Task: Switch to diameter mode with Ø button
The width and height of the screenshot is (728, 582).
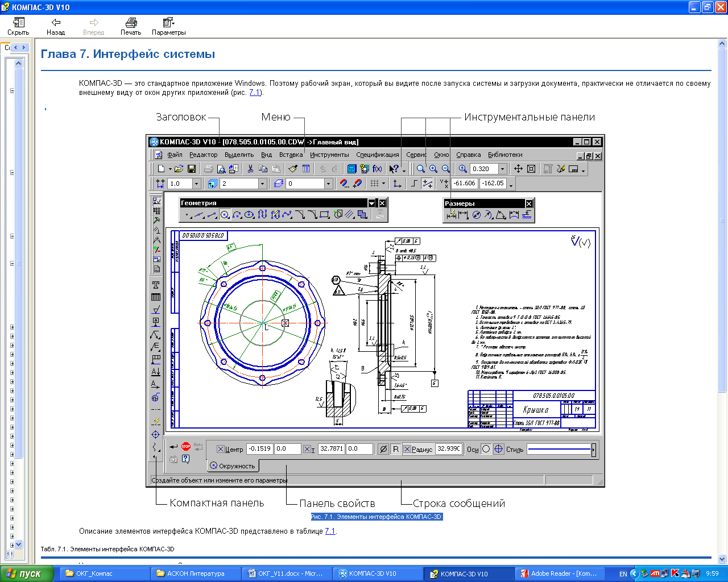Action: coord(383,449)
